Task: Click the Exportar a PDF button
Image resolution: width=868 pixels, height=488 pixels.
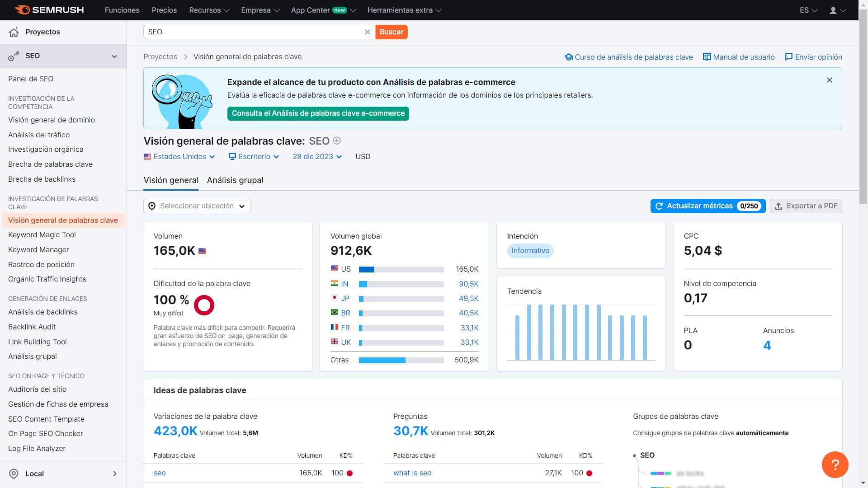Action: point(806,206)
